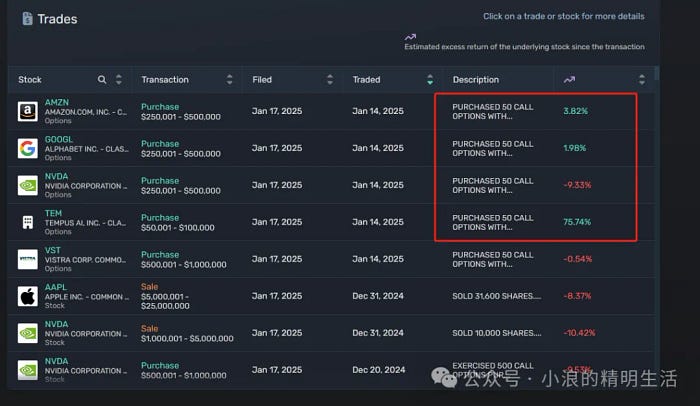Click SOLD 31,600 SHARES description
This screenshot has width=700, height=406.
tap(496, 296)
